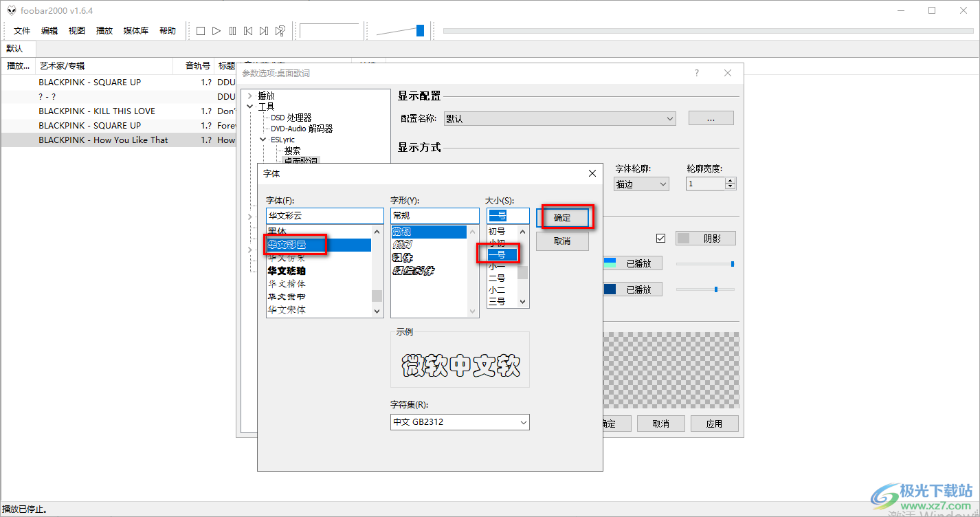
Task: Open the 字符集 中文 GB2312 dropdown
Action: pos(460,422)
